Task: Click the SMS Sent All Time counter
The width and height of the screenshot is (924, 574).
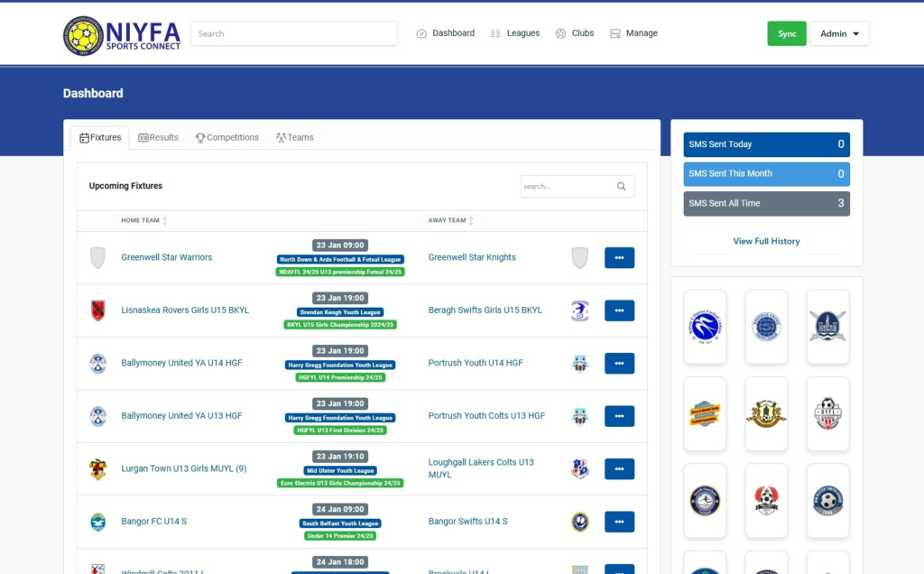Action: 766,203
